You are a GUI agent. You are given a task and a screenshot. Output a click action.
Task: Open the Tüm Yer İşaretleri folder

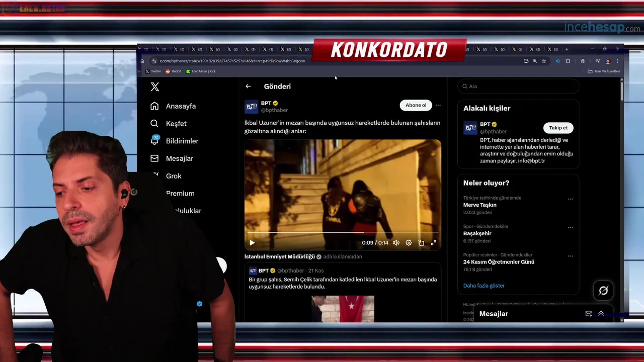coord(604,71)
